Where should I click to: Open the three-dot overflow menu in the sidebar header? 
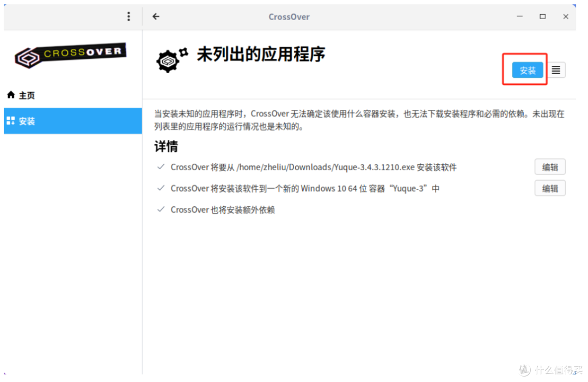click(x=128, y=16)
